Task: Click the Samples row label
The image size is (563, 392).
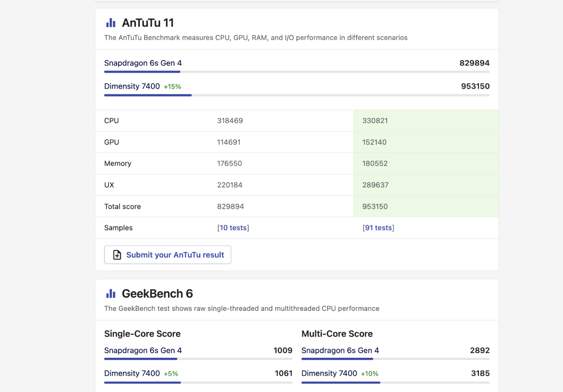Action: 118,228
